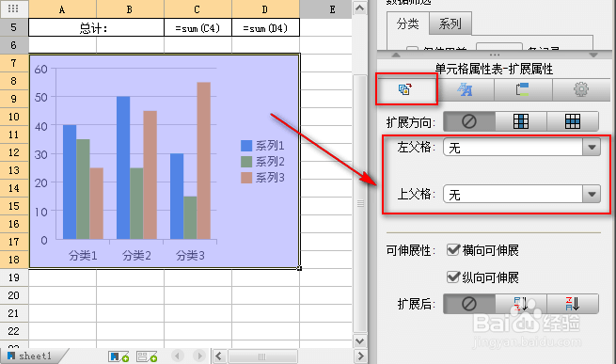Expand panel with the down triangle
This screenshot has height=364, width=616.
point(593,55)
